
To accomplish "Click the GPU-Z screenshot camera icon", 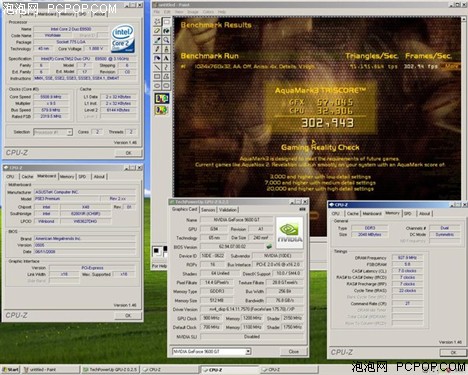I will pos(302,209).
